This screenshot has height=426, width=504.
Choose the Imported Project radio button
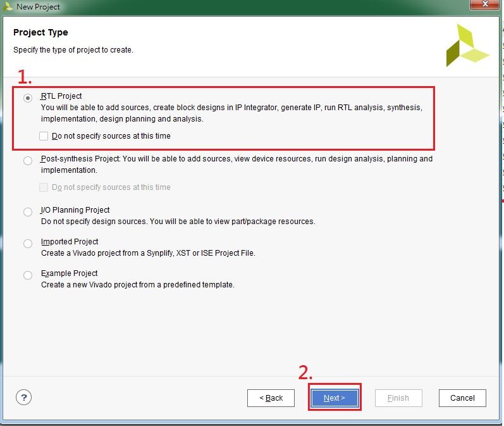28,244
